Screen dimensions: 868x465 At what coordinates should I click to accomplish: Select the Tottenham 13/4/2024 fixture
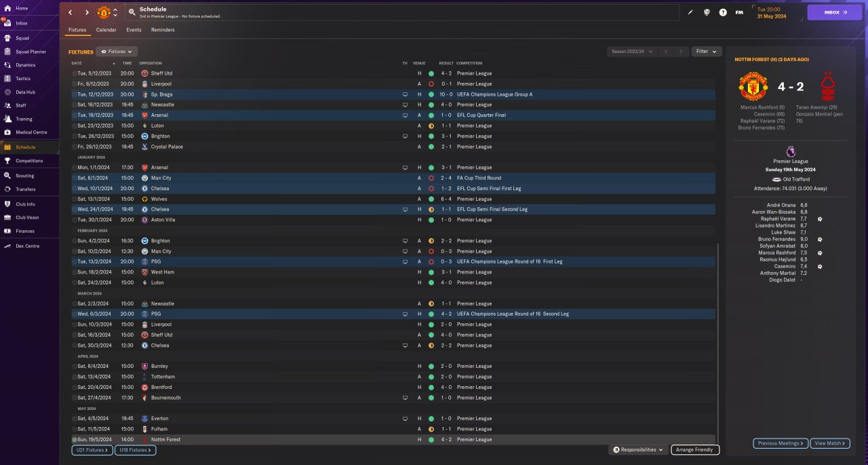pos(393,377)
